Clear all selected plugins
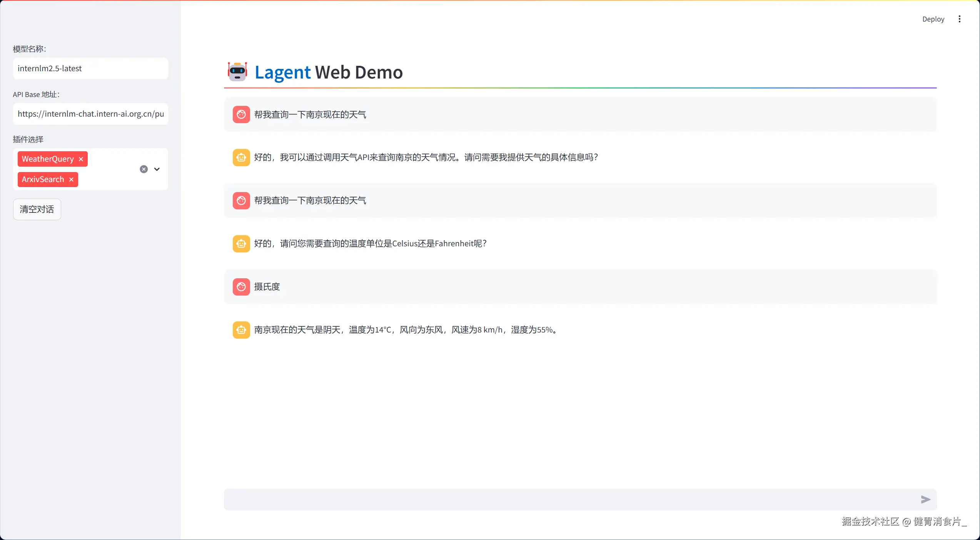Viewport: 980px width, 540px height. pos(144,169)
